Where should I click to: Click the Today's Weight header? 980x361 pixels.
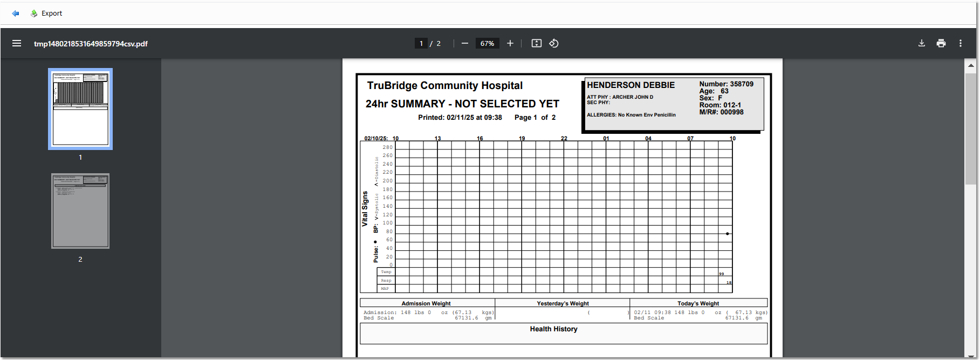tap(698, 303)
